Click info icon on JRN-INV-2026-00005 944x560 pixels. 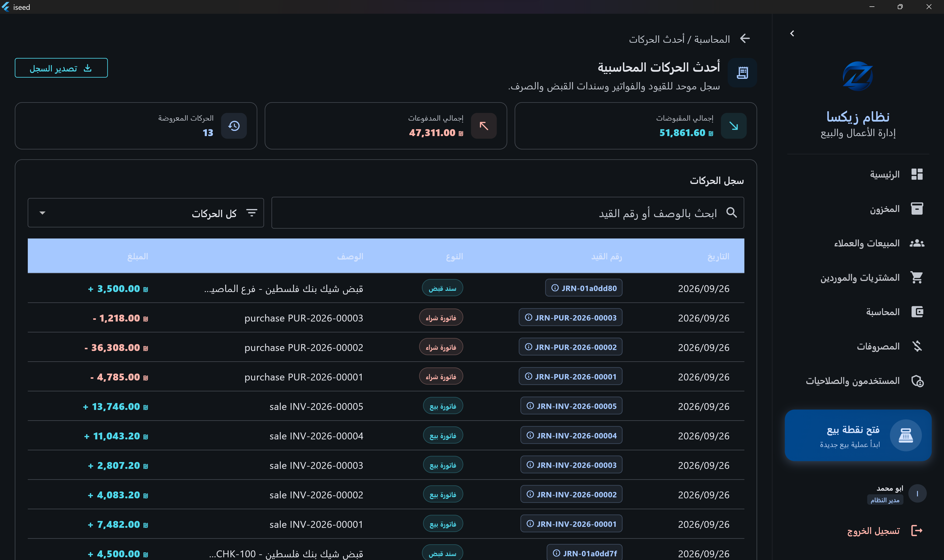pyautogui.click(x=530, y=406)
